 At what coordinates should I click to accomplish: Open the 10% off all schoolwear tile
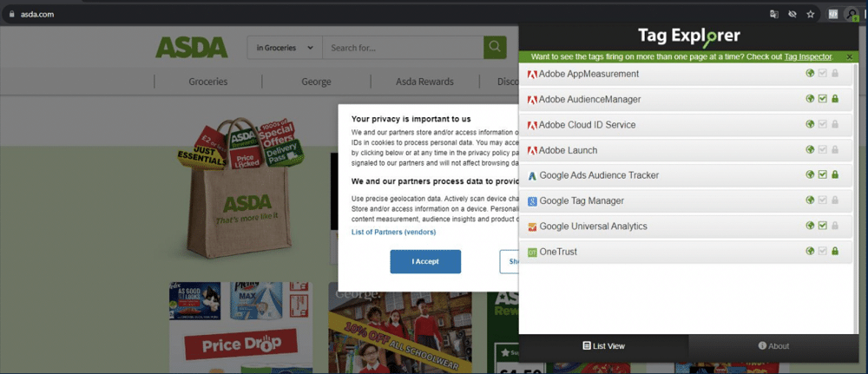click(x=400, y=327)
